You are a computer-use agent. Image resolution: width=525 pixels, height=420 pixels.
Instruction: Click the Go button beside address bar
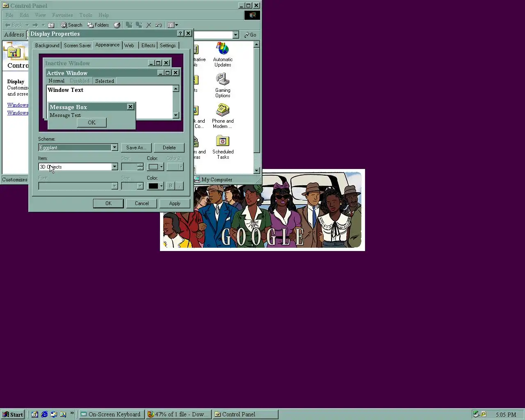coord(250,35)
